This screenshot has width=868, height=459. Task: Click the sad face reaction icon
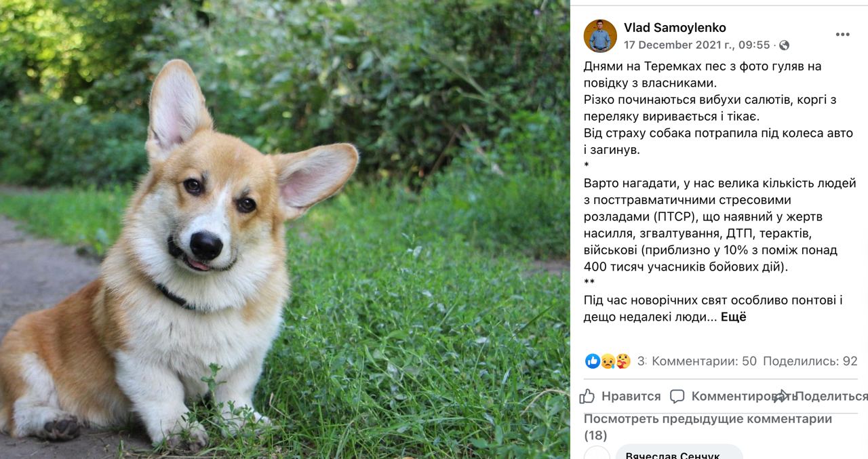tap(608, 361)
